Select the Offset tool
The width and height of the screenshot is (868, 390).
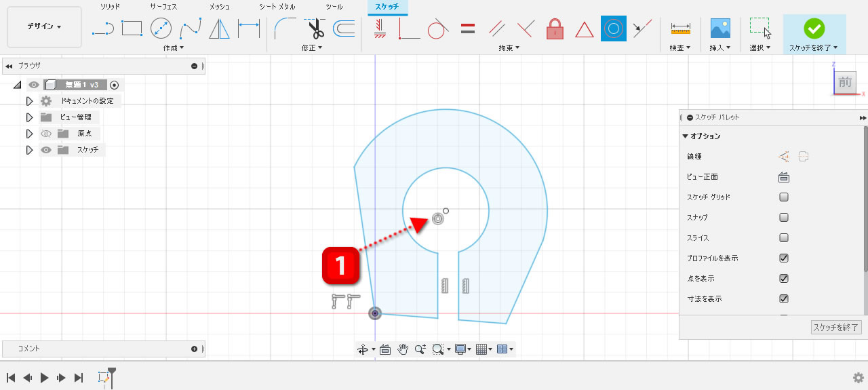pos(344,28)
